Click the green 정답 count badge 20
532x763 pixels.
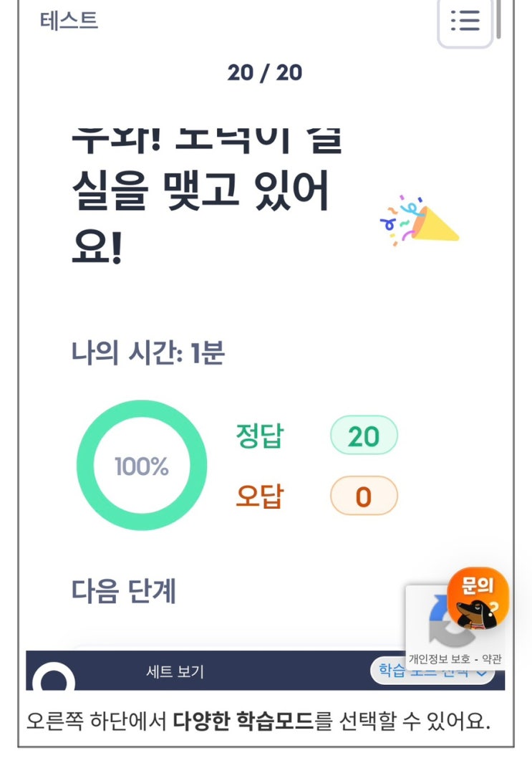click(x=364, y=436)
